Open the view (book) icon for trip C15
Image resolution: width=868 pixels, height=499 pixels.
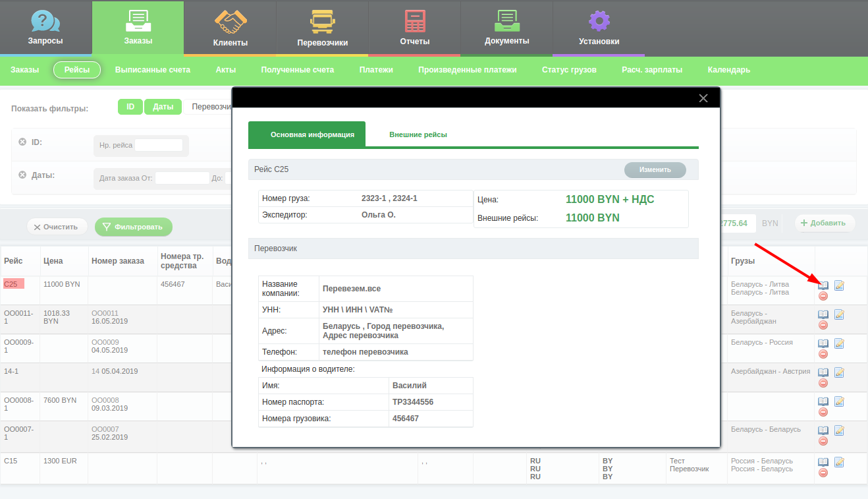click(x=823, y=462)
